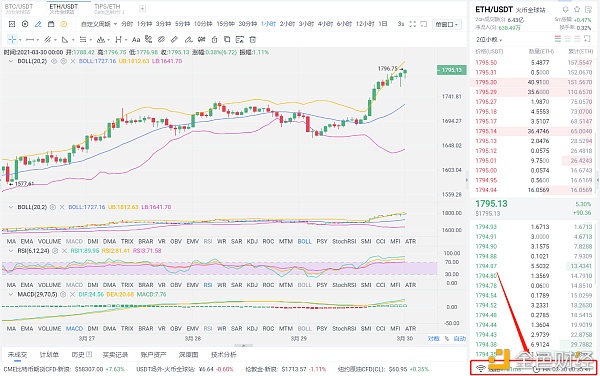
Task: Select the 4小时 timeframe
Action: [325, 24]
